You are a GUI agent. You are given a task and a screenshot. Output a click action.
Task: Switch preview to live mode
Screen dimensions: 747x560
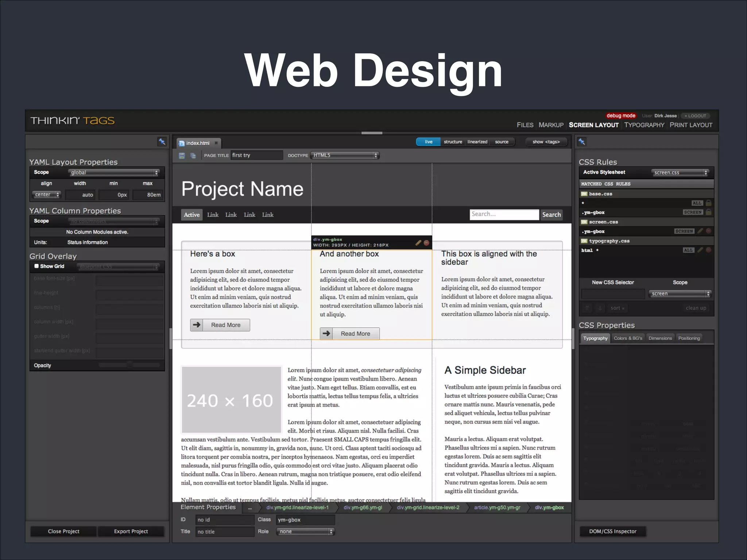[428, 142]
